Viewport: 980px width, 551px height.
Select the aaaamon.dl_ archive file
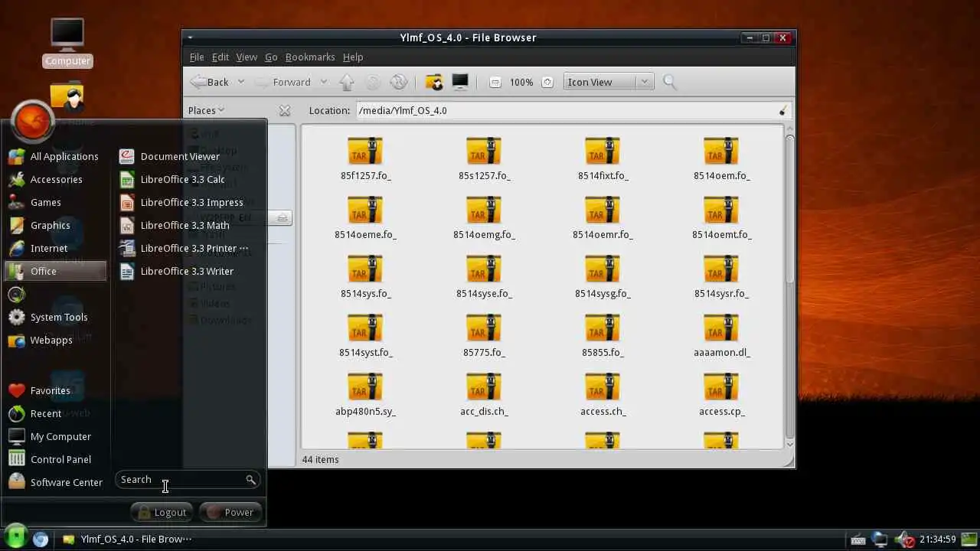[x=721, y=336]
